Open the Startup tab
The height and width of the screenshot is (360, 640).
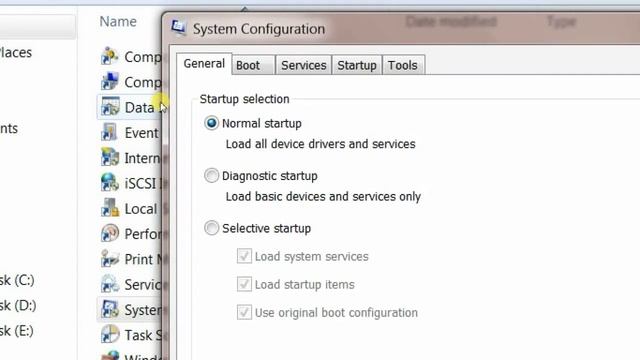(x=357, y=65)
